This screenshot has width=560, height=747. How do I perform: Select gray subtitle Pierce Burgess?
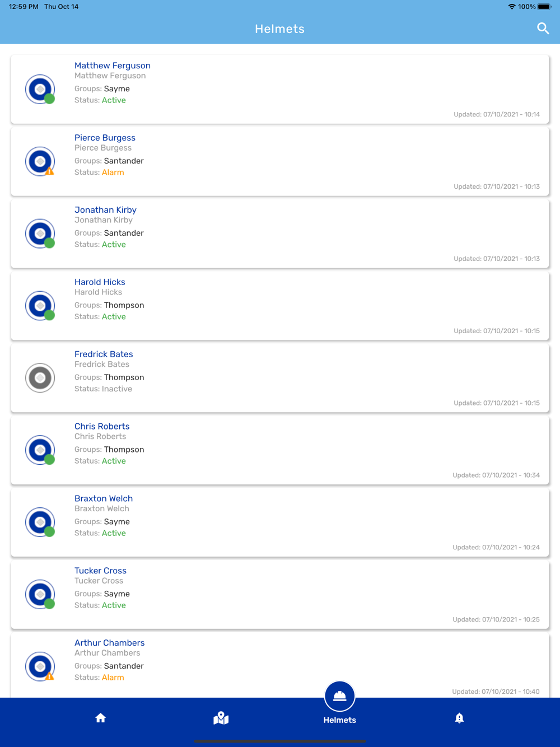pos(103,148)
